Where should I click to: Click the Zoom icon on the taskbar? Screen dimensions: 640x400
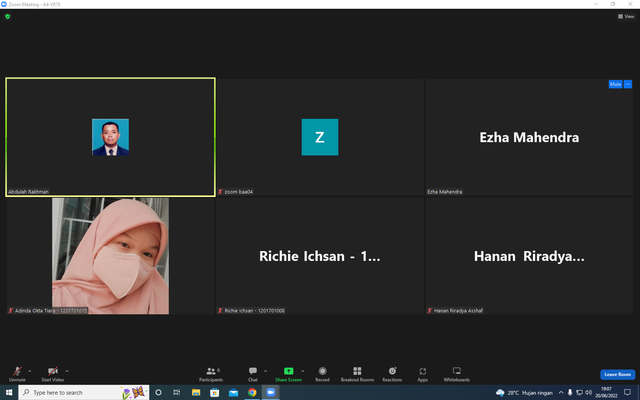point(271,392)
